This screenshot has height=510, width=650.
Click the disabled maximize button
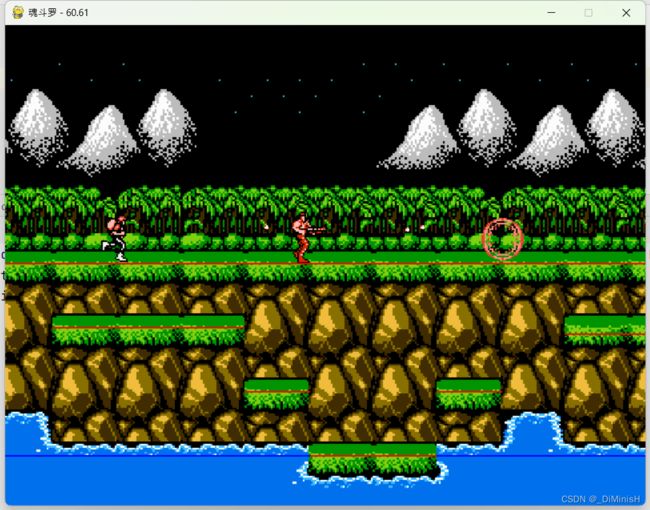point(588,13)
